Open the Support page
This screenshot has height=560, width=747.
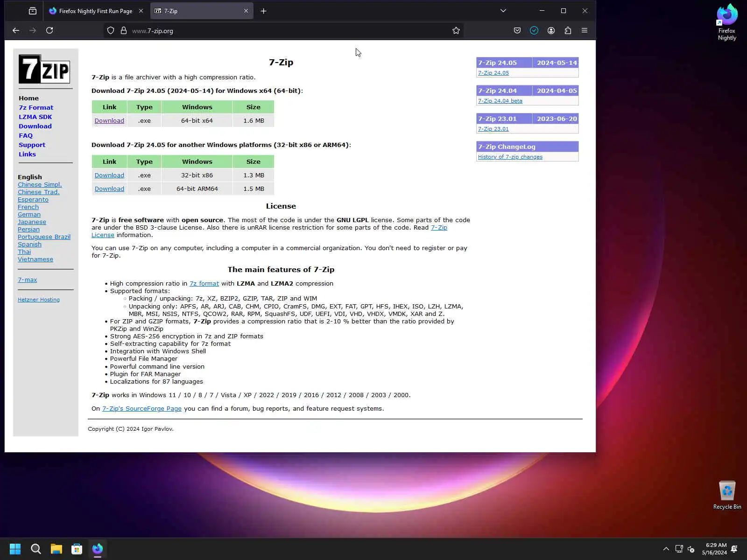[32, 145]
